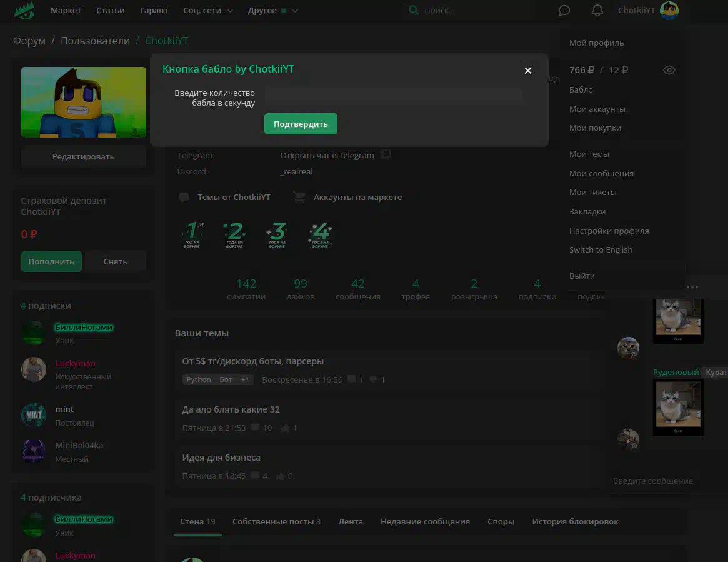Expand the Другое dropdown menu
This screenshot has height=562, width=728.
point(273,11)
